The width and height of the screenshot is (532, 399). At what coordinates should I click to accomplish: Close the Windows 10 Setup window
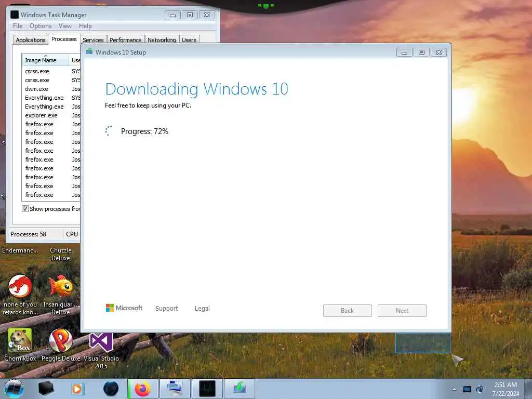click(438, 52)
